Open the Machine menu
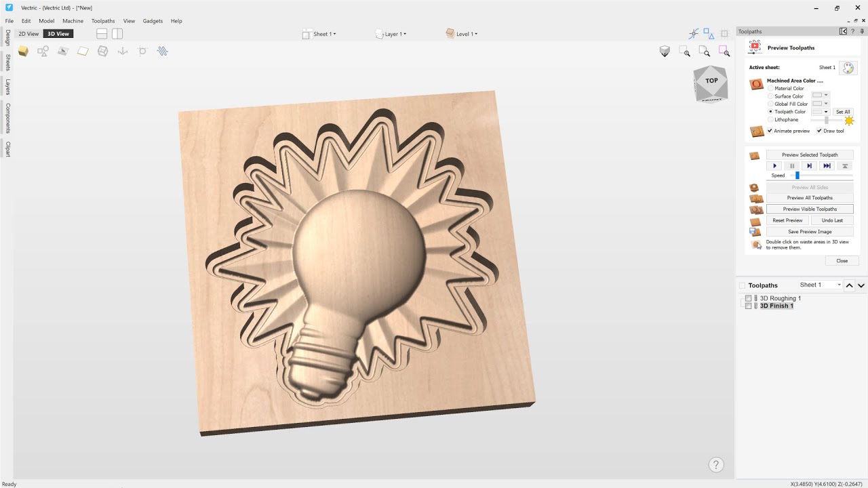Viewport: 868px width, 488px height. [x=73, y=21]
